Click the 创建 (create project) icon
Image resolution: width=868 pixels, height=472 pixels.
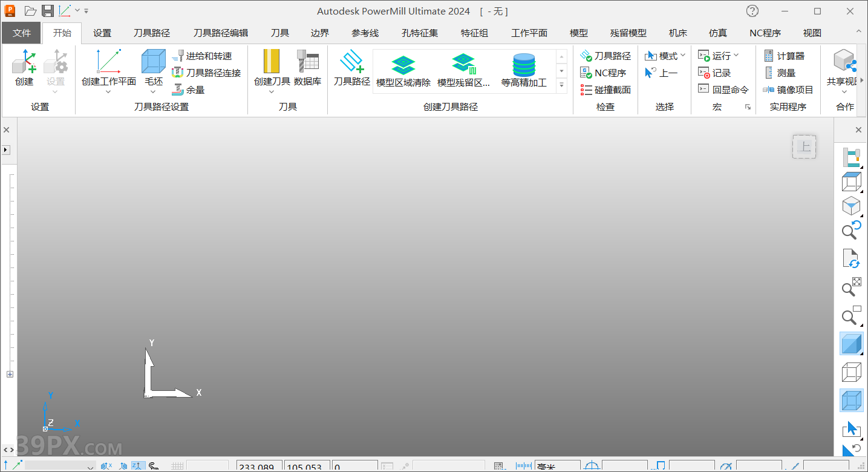click(x=24, y=68)
